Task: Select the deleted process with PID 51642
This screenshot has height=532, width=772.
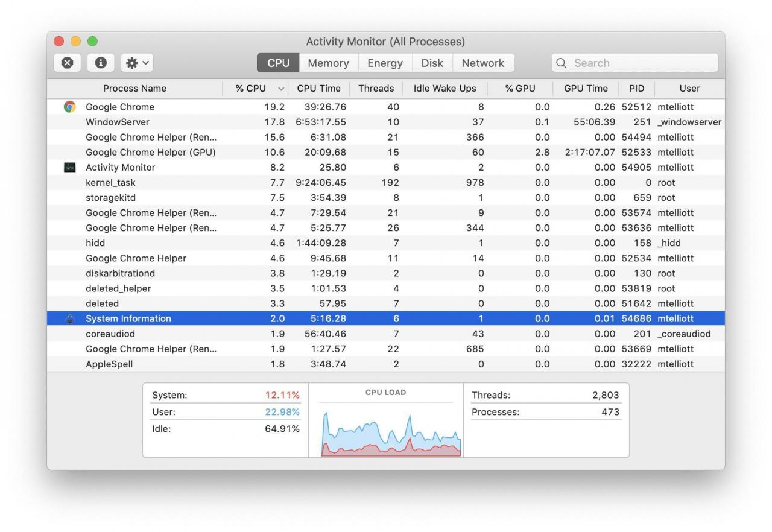Action: [x=386, y=303]
